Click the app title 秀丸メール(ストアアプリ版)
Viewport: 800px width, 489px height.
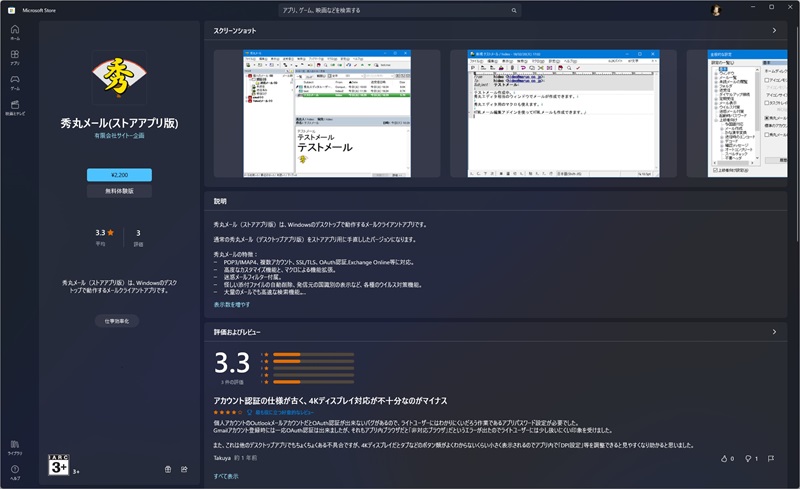tap(119, 123)
